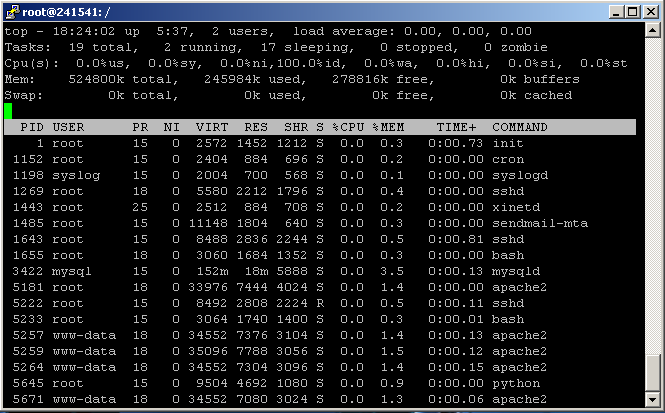Click the SHR column header
Viewport: 665px width, 413px height.
296,127
